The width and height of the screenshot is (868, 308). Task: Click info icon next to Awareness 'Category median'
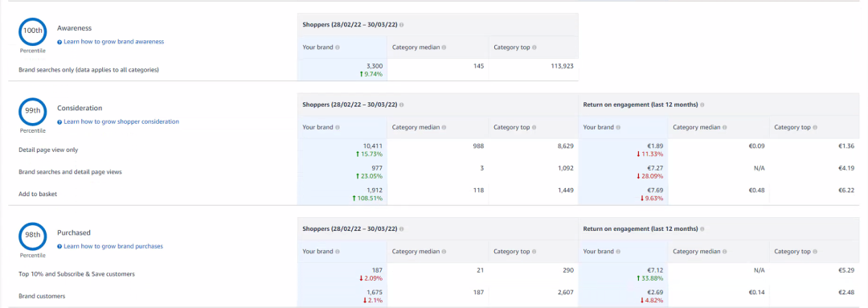444,47
